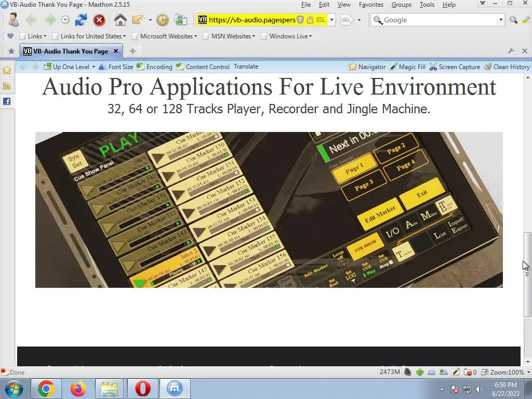Click the new window pages icon
The height and width of the screenshot is (399, 532).
point(181,20)
